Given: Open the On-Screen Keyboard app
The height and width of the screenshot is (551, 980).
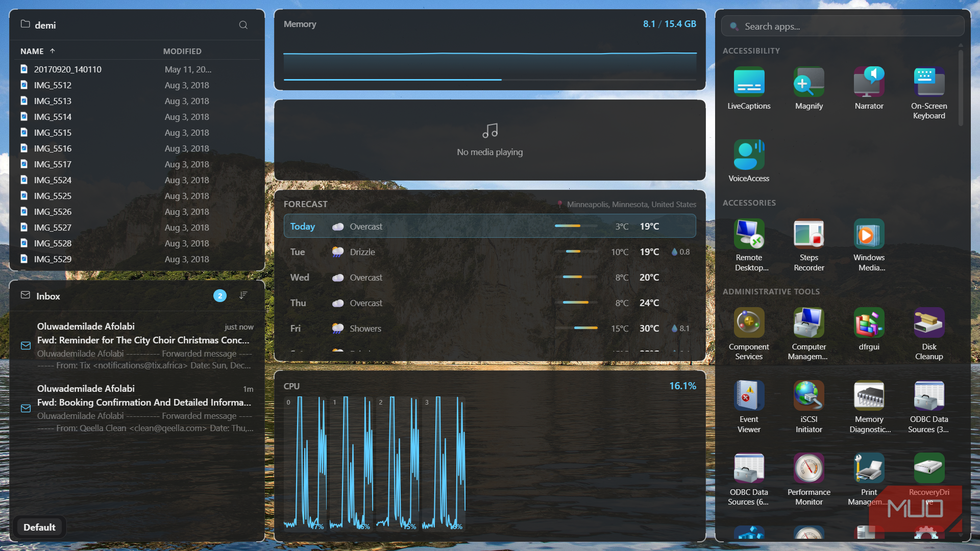Looking at the screenshot, I should click(x=929, y=93).
